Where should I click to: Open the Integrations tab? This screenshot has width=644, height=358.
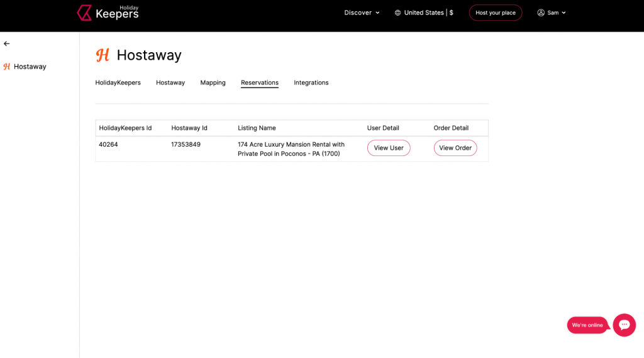311,82
